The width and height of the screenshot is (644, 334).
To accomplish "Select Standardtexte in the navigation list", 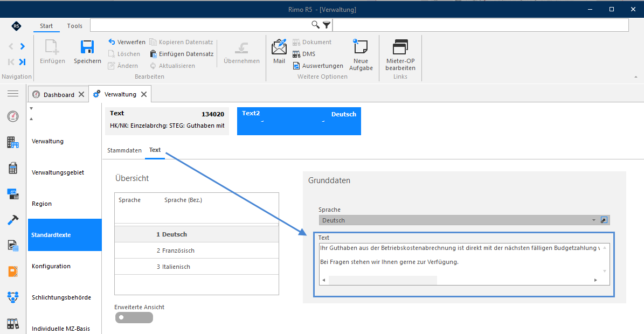I will 65,235.
